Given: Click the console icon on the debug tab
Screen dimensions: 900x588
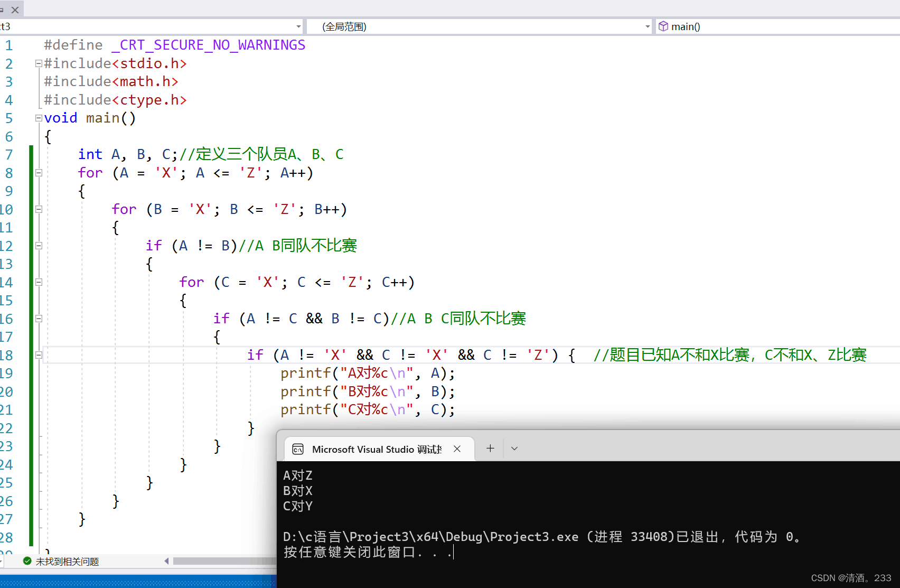Looking at the screenshot, I should coord(298,449).
